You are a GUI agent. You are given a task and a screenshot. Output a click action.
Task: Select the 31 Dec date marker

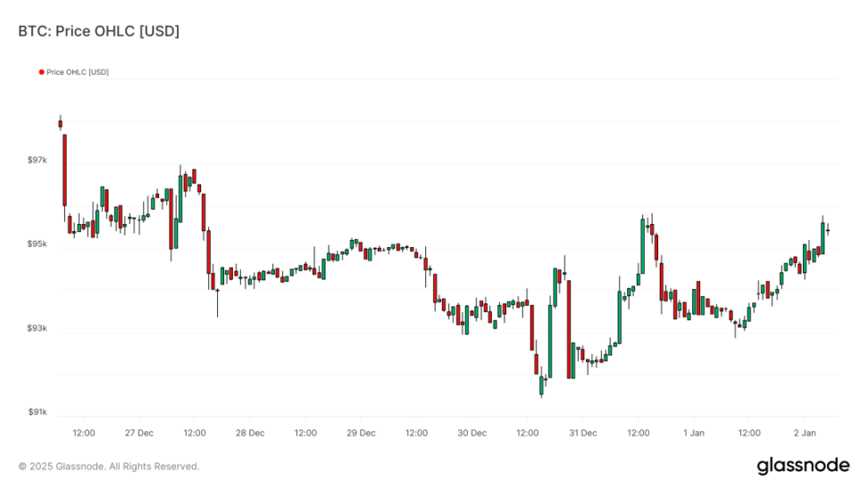click(583, 433)
